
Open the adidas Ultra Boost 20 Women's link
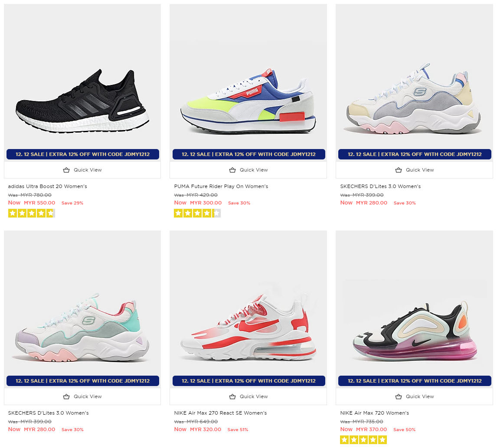[48, 186]
